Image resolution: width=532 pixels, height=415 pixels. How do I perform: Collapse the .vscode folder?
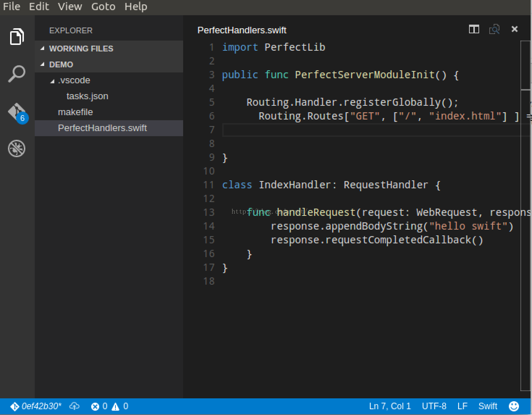[109, 80]
